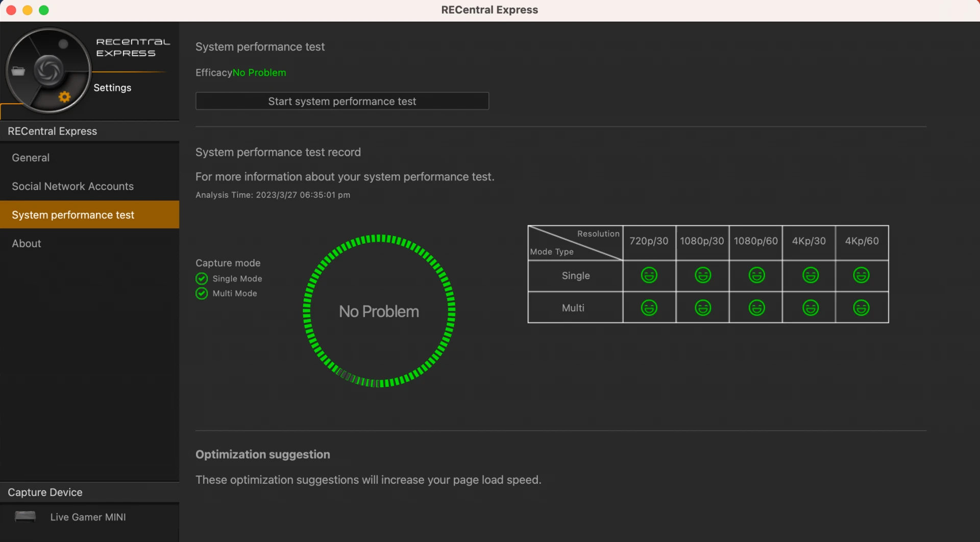Click Multi mode 1080p/30 smiley face

pos(702,308)
